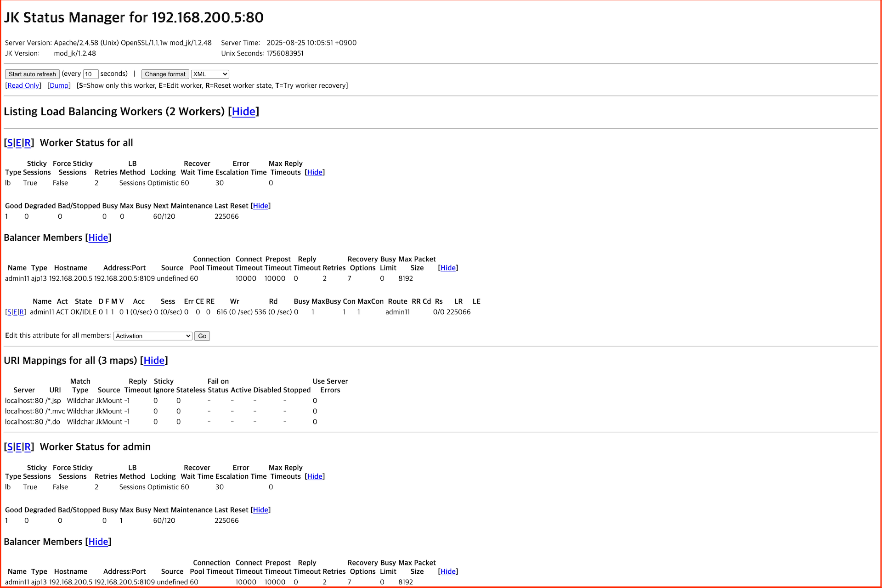Hide URI Mappings for all section

click(x=154, y=361)
